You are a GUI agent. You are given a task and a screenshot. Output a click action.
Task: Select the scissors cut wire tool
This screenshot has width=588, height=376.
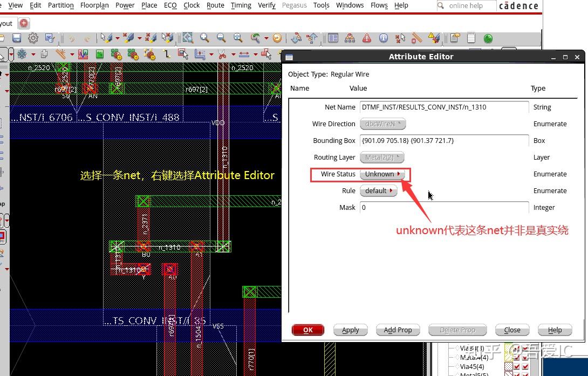pyautogui.click(x=221, y=54)
